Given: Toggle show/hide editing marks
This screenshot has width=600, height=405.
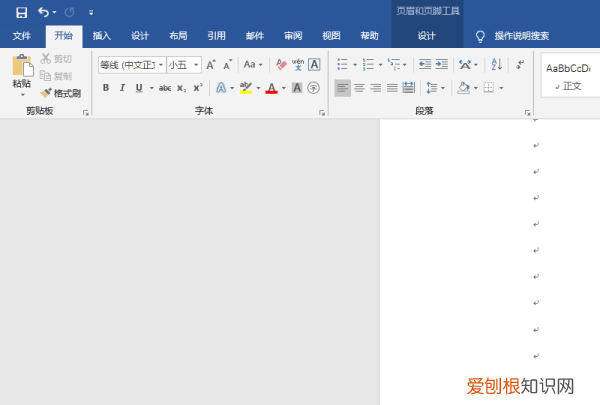Looking at the screenshot, I should pos(520,64).
